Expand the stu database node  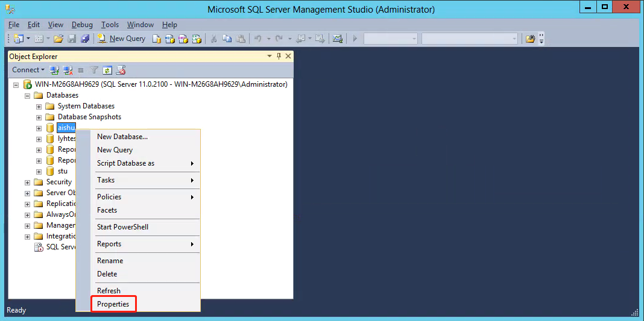point(39,172)
